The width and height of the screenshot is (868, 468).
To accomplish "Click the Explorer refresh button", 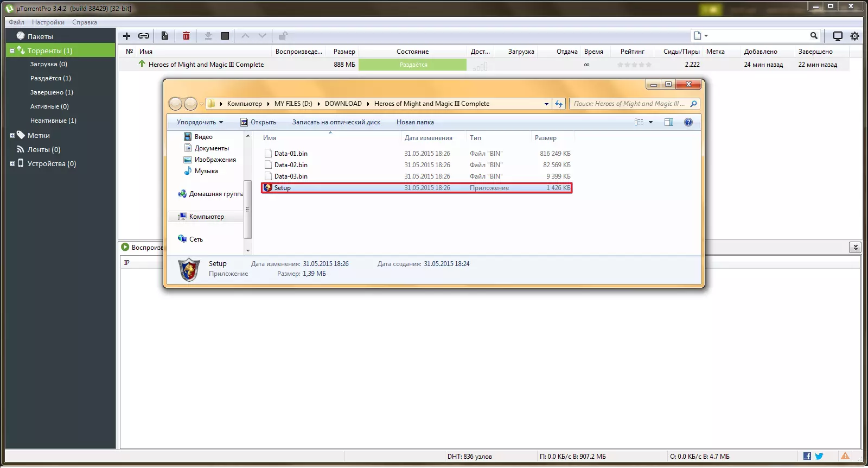I will coord(559,104).
